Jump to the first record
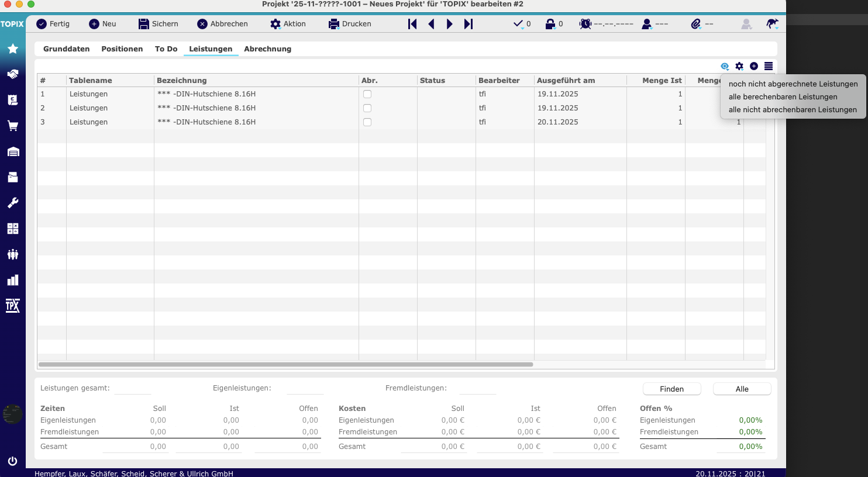868x477 pixels. pyautogui.click(x=412, y=24)
